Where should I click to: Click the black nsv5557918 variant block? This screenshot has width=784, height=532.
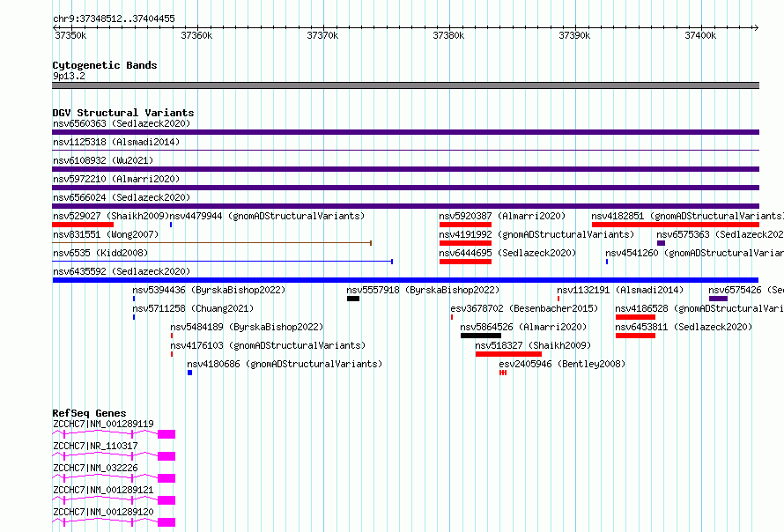click(353, 299)
